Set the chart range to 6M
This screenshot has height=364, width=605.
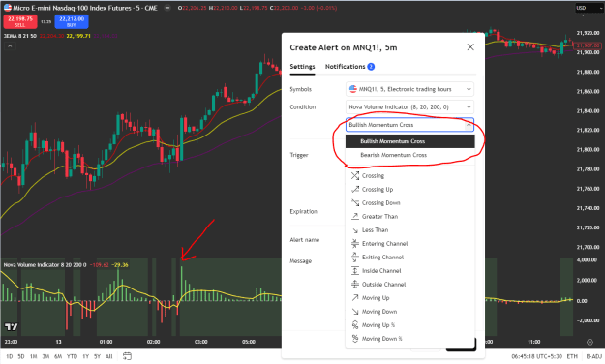click(58, 356)
